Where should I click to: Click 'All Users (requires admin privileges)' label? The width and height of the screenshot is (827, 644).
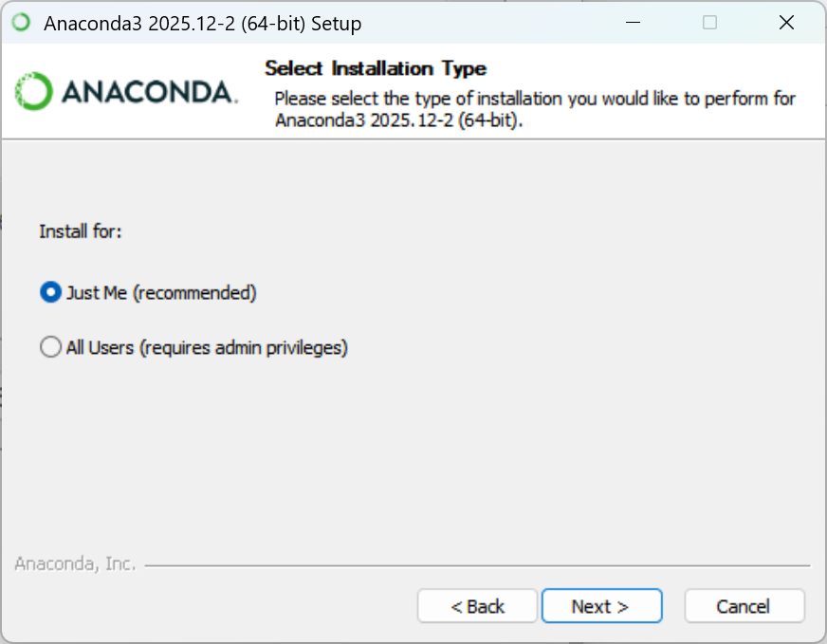pyautogui.click(x=207, y=348)
